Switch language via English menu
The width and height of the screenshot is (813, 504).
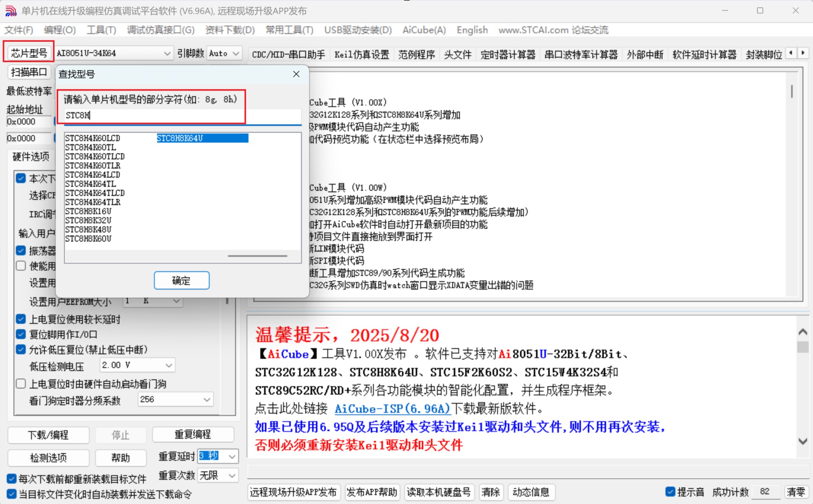point(472,30)
